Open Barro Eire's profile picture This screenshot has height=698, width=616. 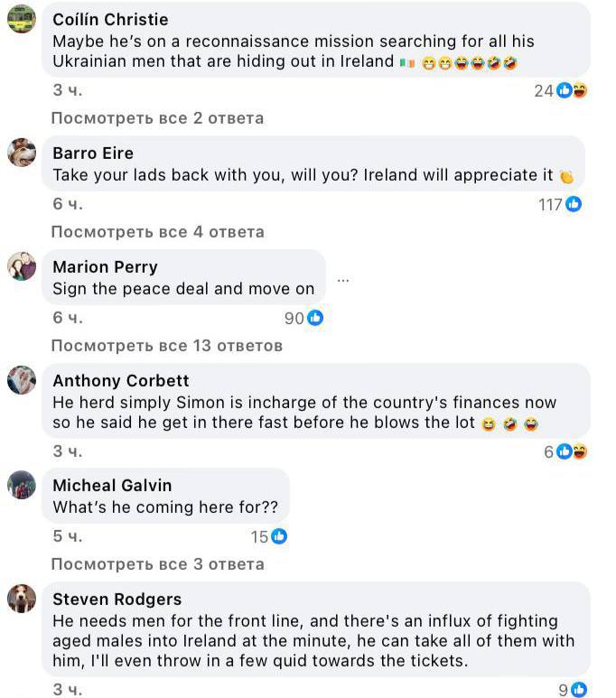(x=22, y=153)
